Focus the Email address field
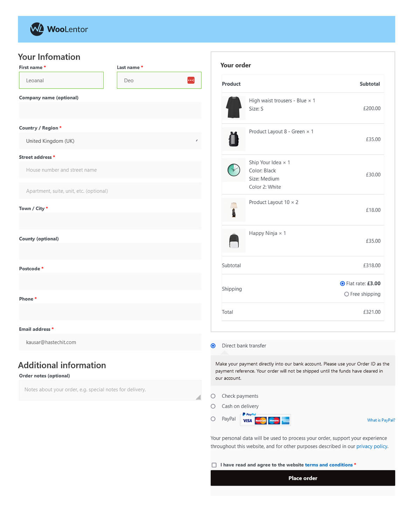Viewport: 420px width, 513px height. point(110,342)
